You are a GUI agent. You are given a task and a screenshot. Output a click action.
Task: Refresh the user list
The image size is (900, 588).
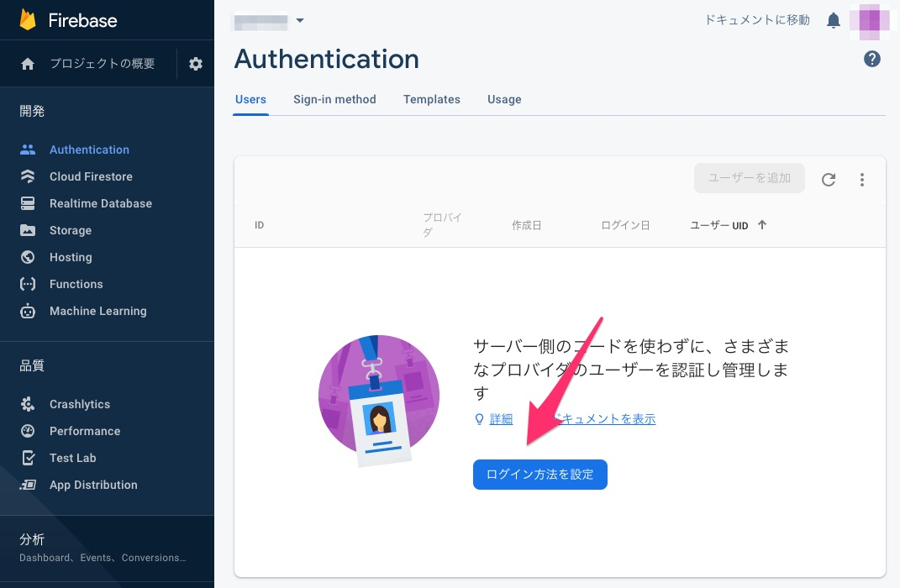(x=829, y=180)
